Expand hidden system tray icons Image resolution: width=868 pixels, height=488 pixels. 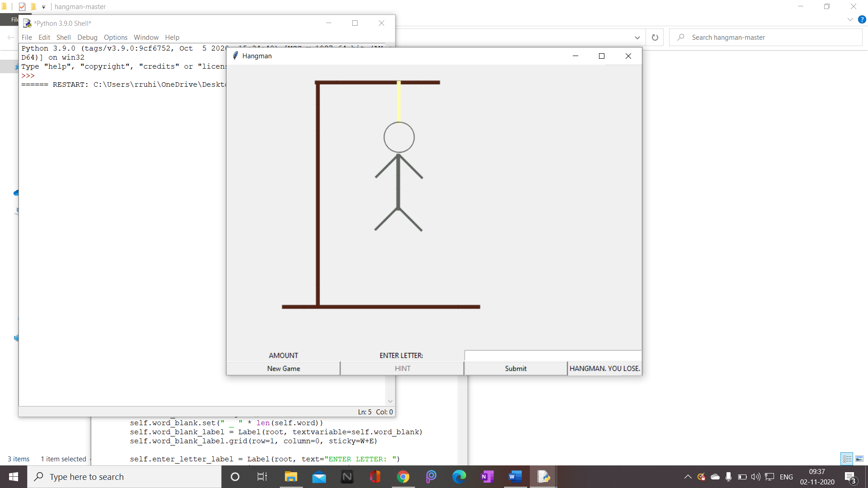[687, 477]
